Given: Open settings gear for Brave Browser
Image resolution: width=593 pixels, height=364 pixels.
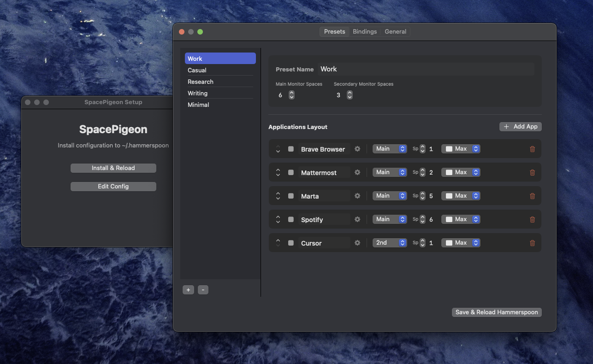Looking at the screenshot, I should click(357, 149).
